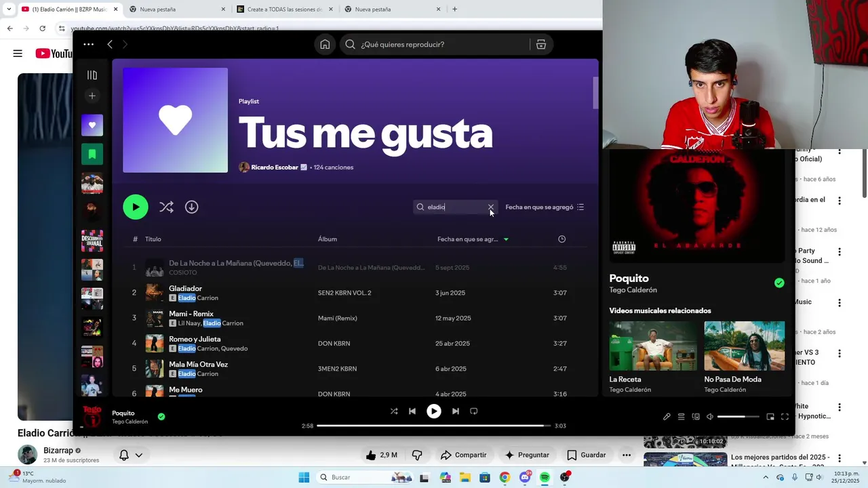This screenshot has width=868, height=488.
Task: Toggle shuffle in the bottom player bar
Action: 394,411
